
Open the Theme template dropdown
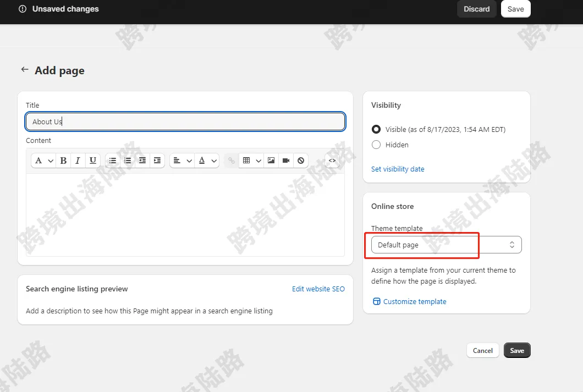(x=446, y=245)
